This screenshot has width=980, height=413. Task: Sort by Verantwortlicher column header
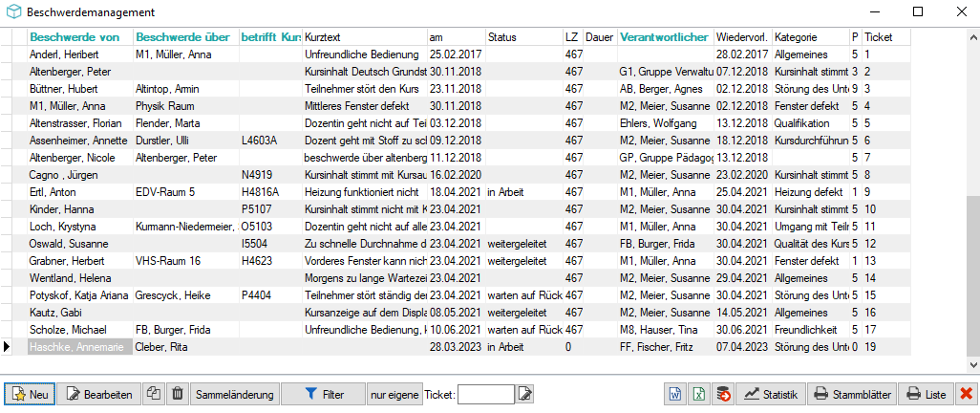[x=665, y=37]
